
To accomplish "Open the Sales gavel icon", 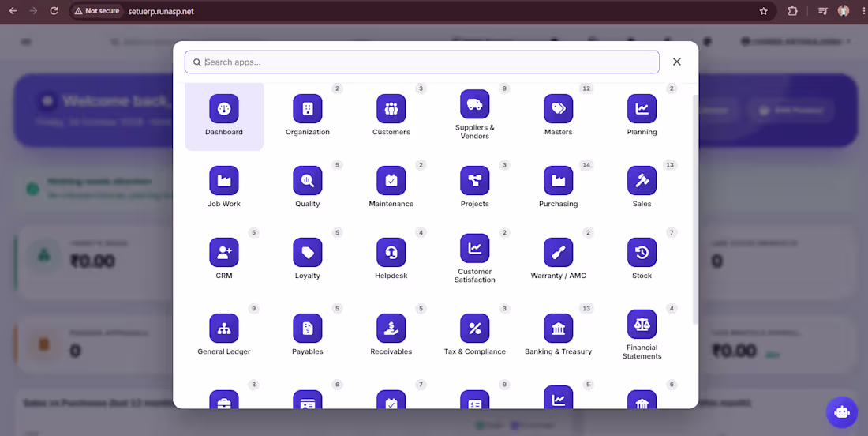I will (x=642, y=181).
